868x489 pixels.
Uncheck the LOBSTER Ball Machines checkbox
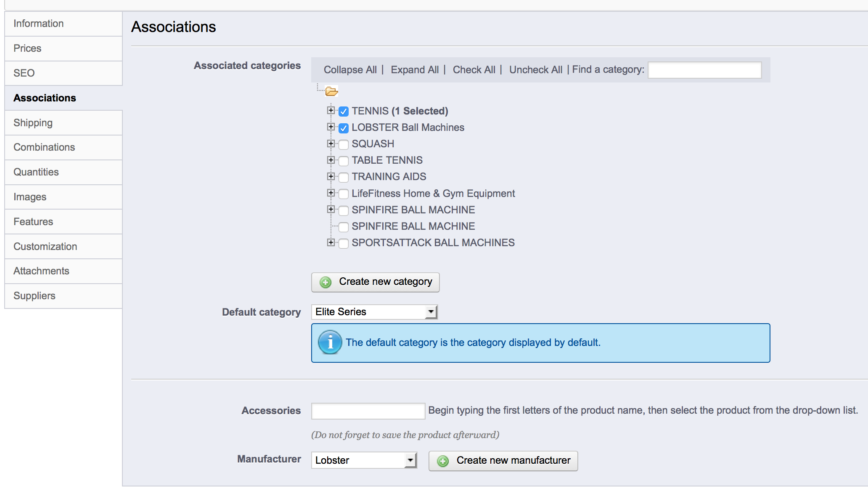(344, 128)
